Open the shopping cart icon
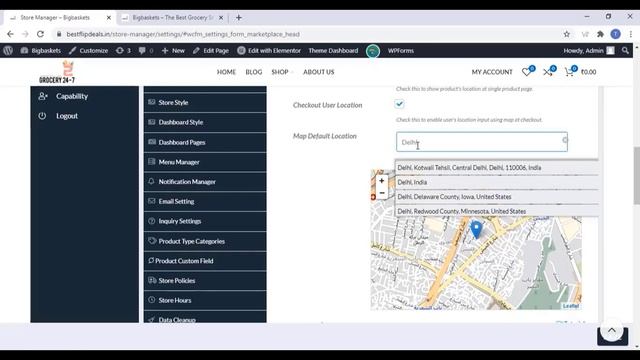Image resolution: width=640 pixels, height=360 pixels. (570, 71)
